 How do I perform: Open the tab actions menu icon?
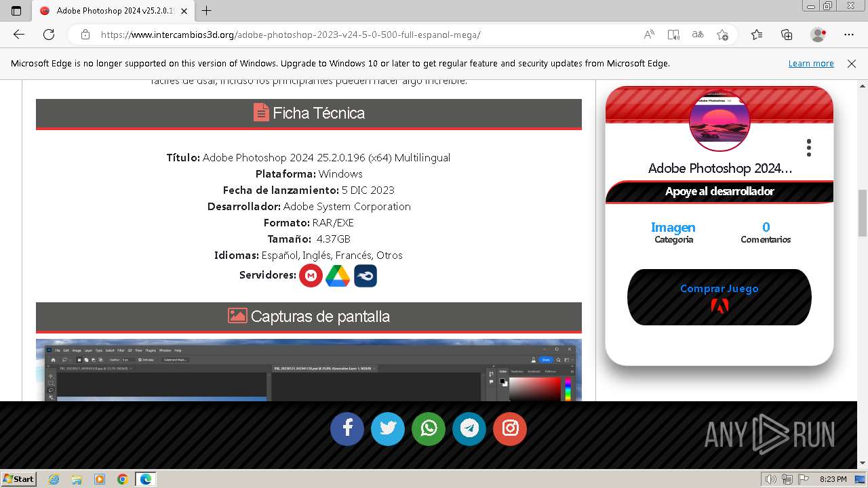tap(16, 10)
